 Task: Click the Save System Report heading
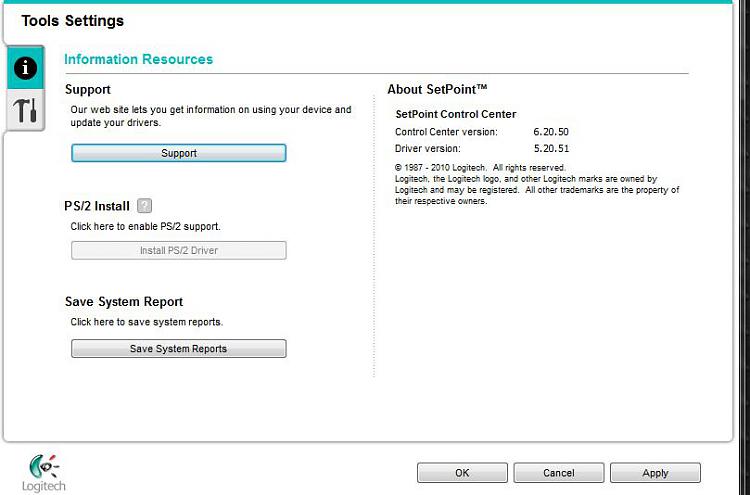(x=124, y=302)
